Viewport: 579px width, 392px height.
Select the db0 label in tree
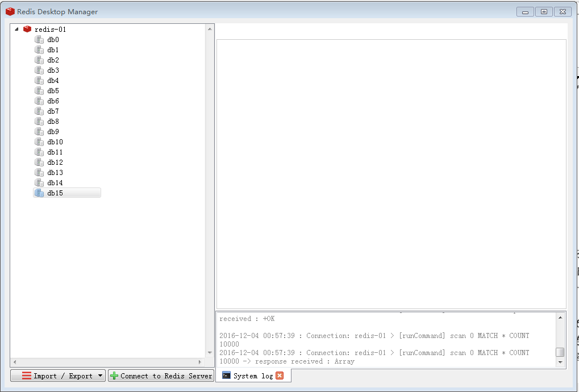click(53, 40)
